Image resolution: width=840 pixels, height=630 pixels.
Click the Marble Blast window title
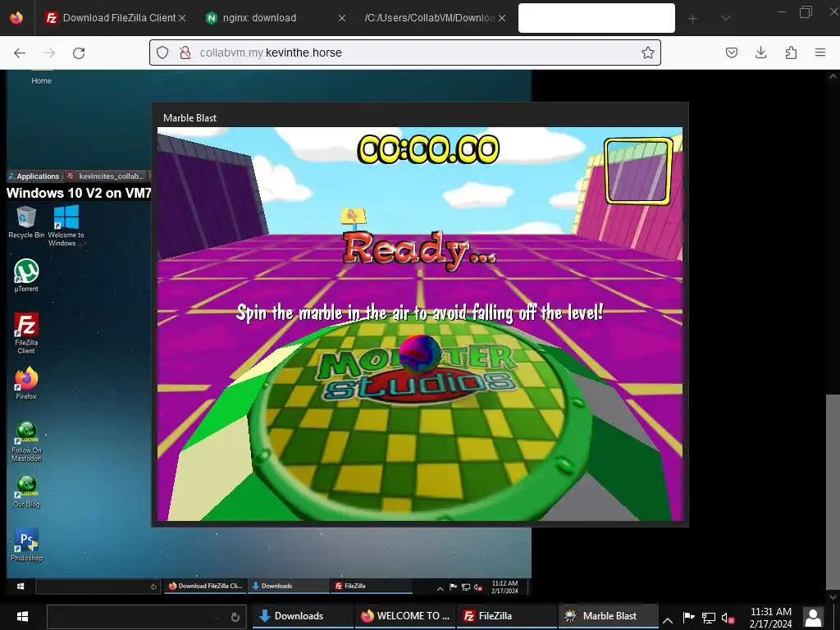tap(189, 118)
